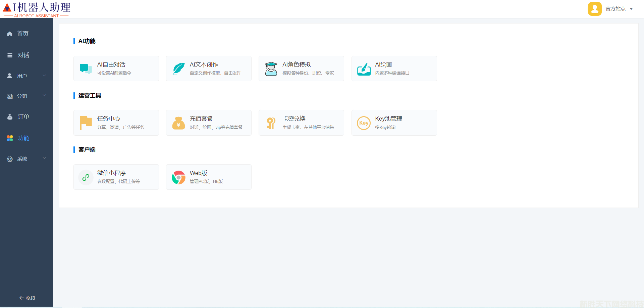
Task: Expand the 分销 sidebar submenu
Action: click(26, 96)
